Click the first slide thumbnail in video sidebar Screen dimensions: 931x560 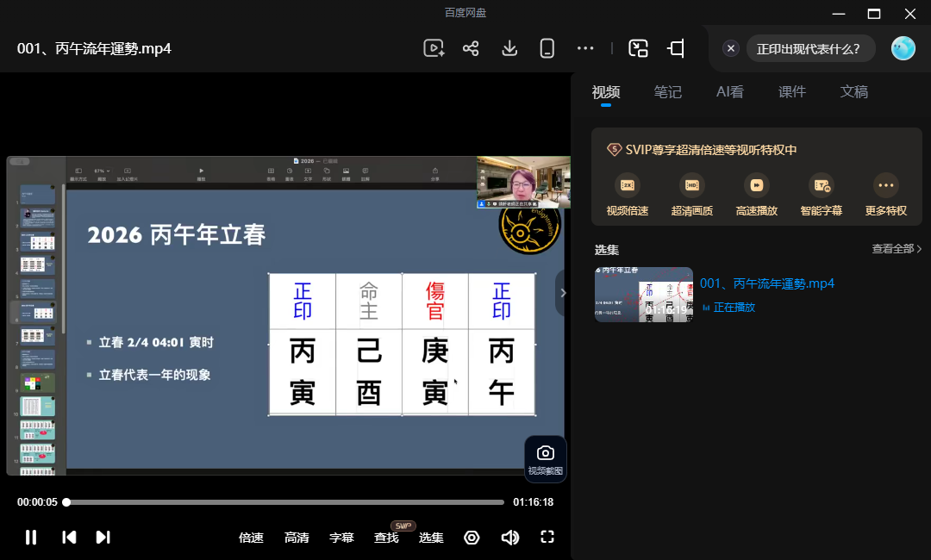point(38,195)
